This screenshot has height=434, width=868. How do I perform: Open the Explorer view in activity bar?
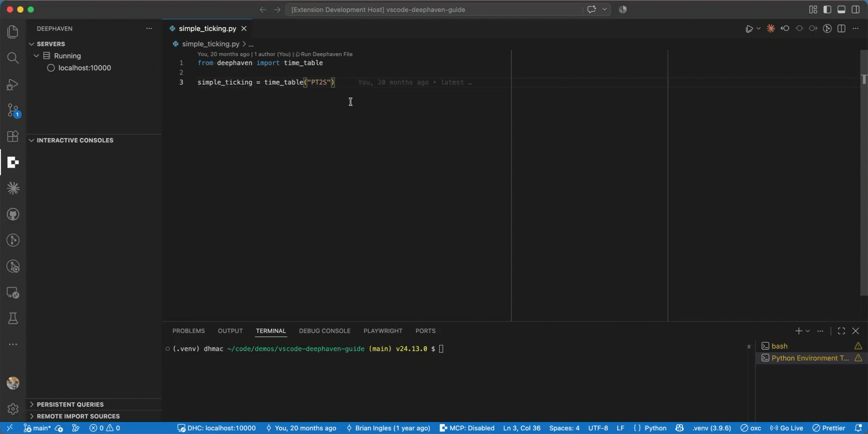coord(13,32)
